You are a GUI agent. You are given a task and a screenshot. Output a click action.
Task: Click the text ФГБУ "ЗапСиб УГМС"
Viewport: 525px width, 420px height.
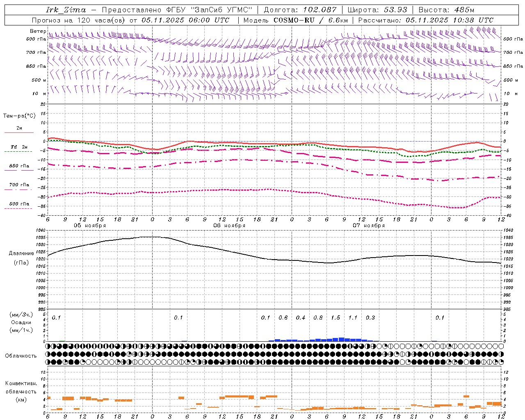click(209, 10)
